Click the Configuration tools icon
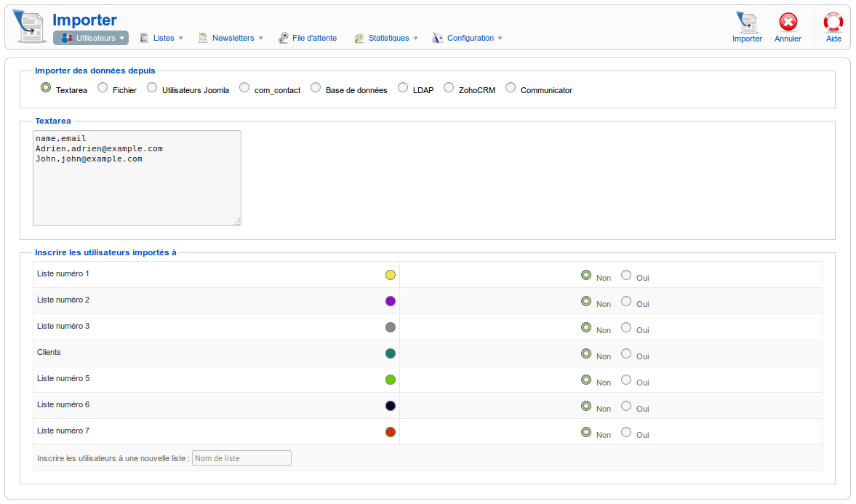The width and height of the screenshot is (856, 504). (x=437, y=38)
